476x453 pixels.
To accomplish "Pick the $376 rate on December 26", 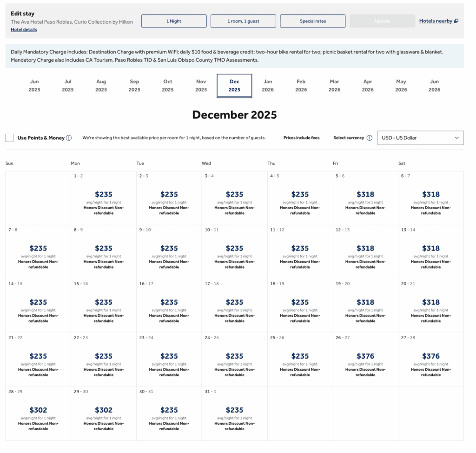I will tap(365, 359).
